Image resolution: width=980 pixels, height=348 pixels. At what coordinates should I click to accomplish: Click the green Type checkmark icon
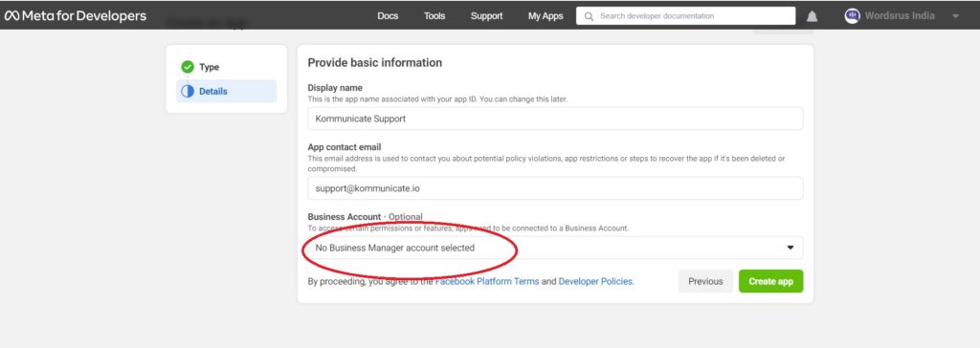pos(188,67)
